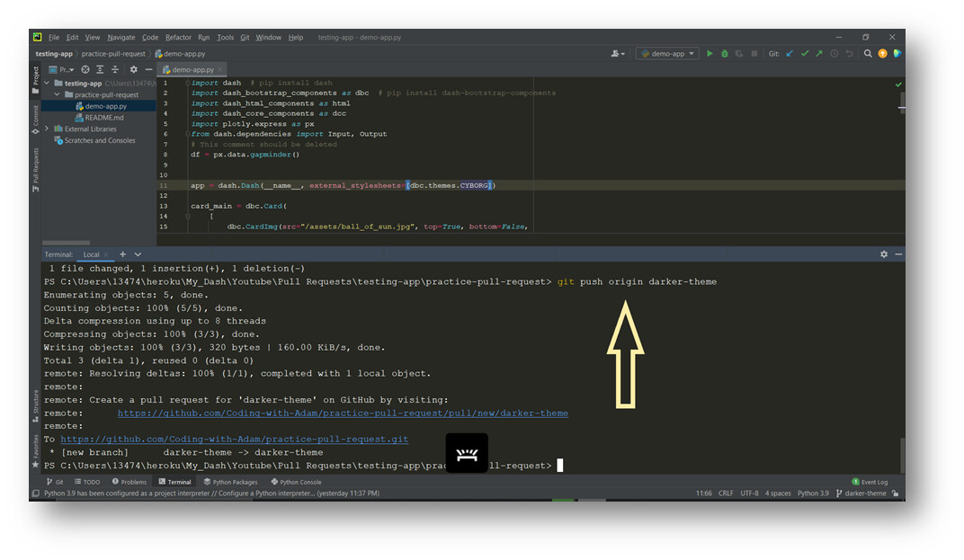Click the Git update project blue arrow
This screenshot has height=560, width=964.
click(x=790, y=53)
